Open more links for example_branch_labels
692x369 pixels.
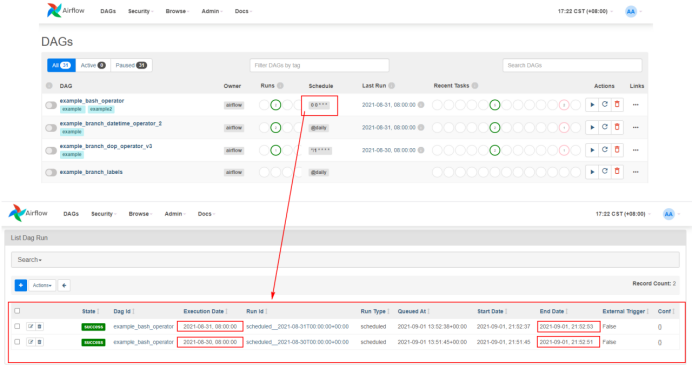pyautogui.click(x=636, y=172)
